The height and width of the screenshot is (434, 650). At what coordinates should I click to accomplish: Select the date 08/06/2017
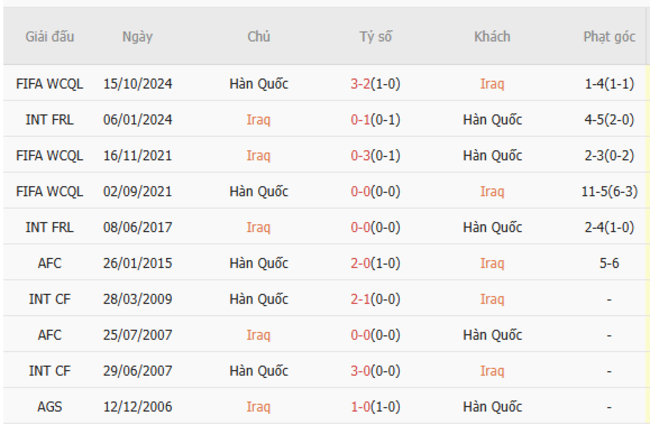[x=137, y=228]
